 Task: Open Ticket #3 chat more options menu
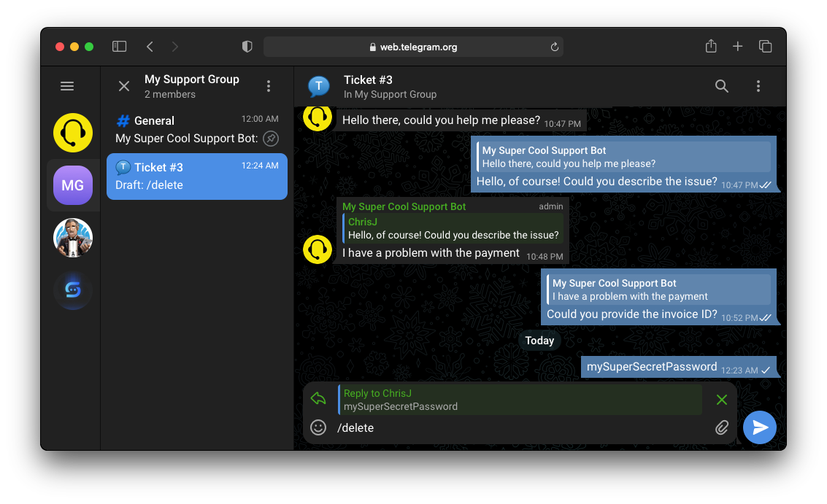click(758, 86)
